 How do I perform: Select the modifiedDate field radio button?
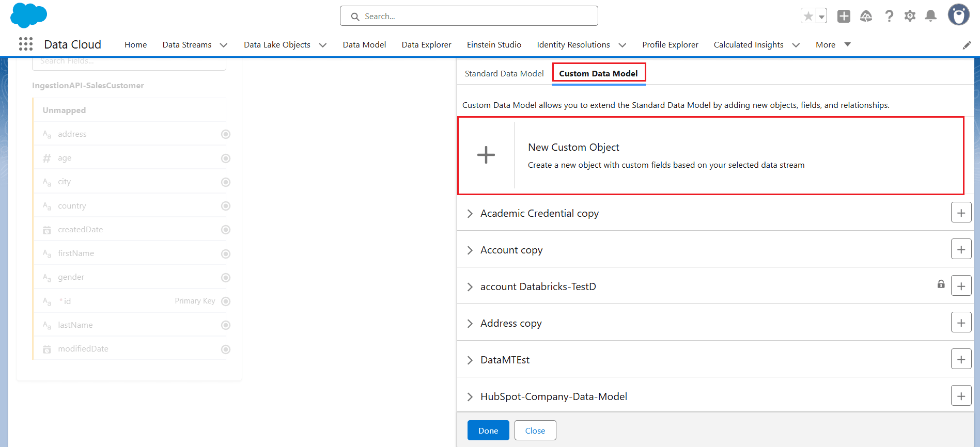(226, 349)
